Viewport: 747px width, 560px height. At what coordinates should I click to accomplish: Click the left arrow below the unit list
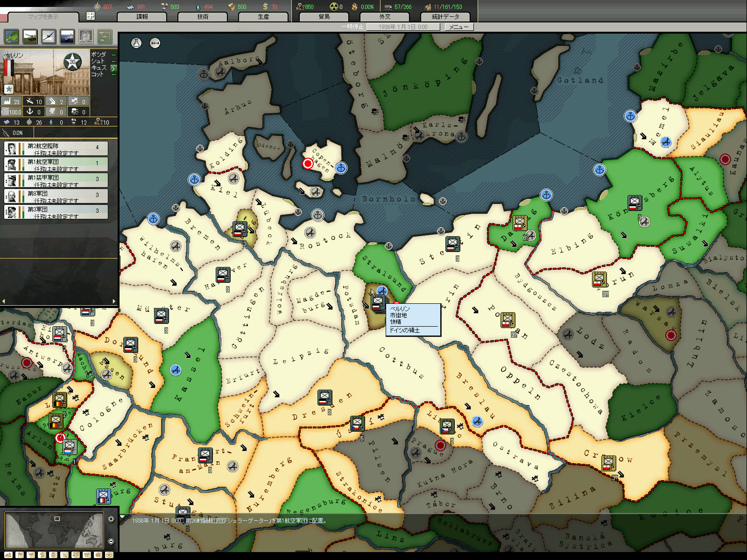click(x=4, y=301)
